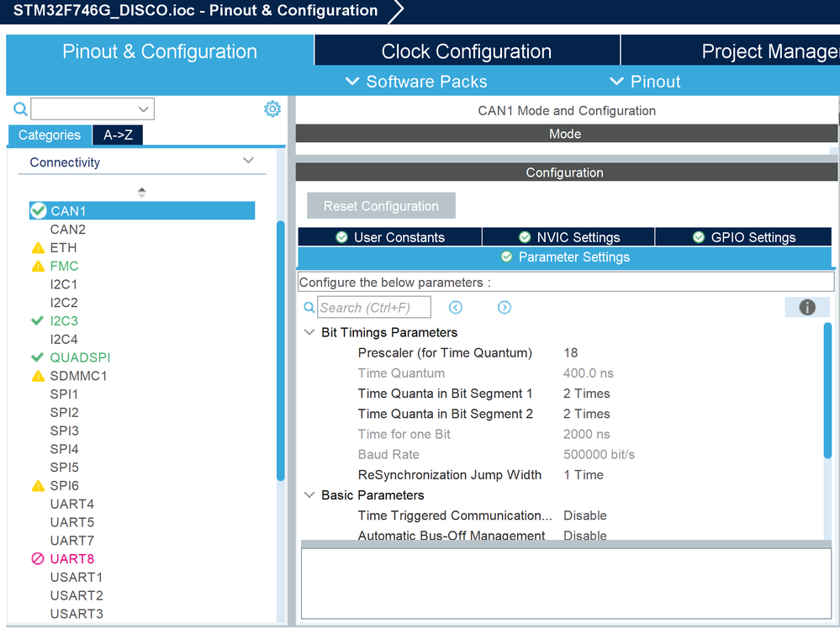Image resolution: width=840 pixels, height=629 pixels.
Task: Select the Parameter Settings tab
Action: click(x=565, y=257)
